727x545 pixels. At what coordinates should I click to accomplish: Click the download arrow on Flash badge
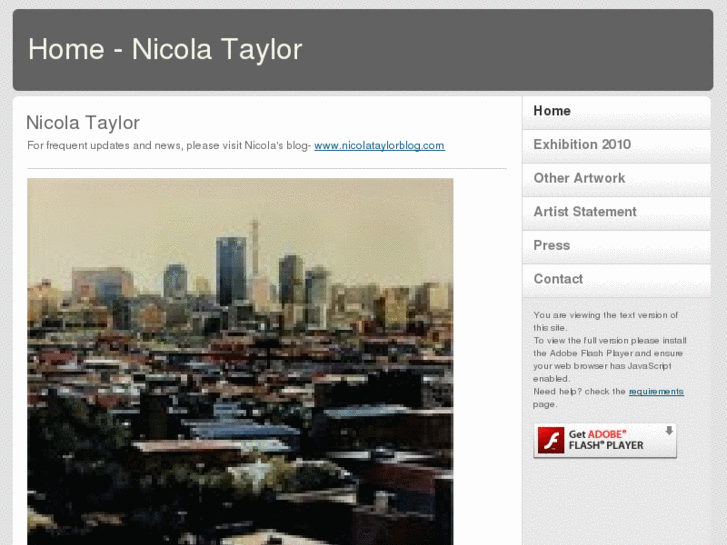point(669,430)
